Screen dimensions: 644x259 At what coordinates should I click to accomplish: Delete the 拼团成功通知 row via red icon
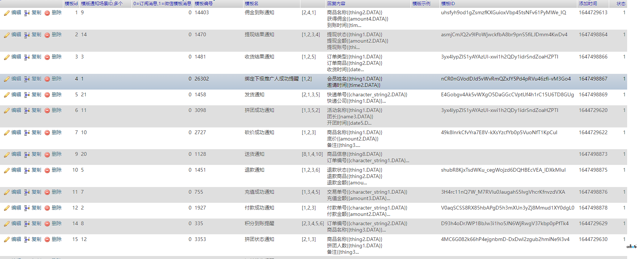[x=47, y=111]
